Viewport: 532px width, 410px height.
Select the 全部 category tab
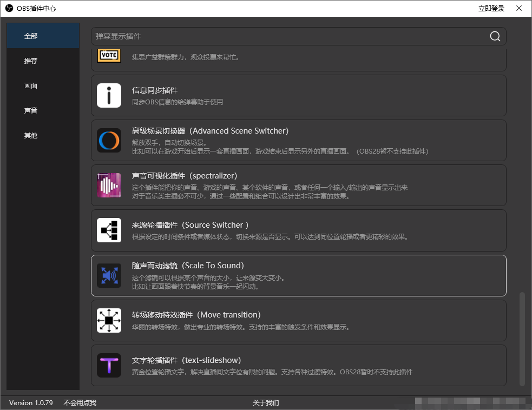coord(43,36)
